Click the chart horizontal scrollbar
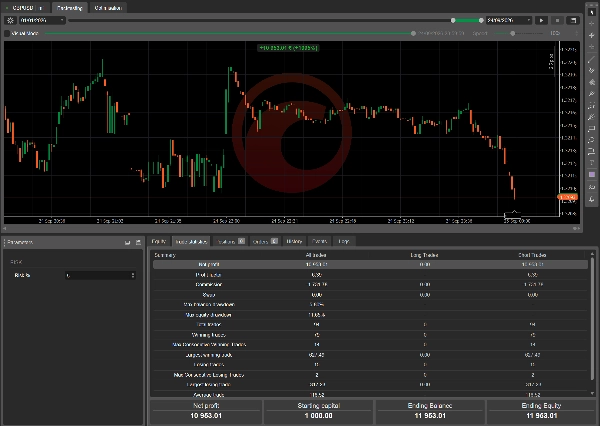 click(x=291, y=229)
